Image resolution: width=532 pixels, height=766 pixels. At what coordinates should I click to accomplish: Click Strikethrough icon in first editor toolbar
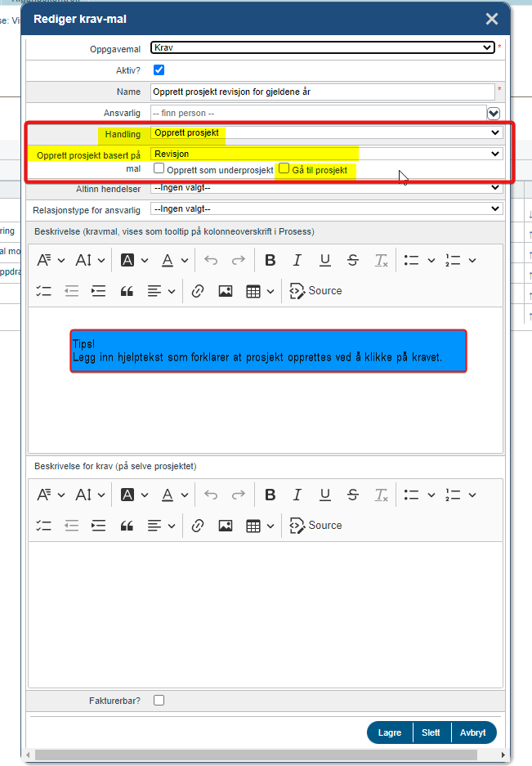(353, 261)
